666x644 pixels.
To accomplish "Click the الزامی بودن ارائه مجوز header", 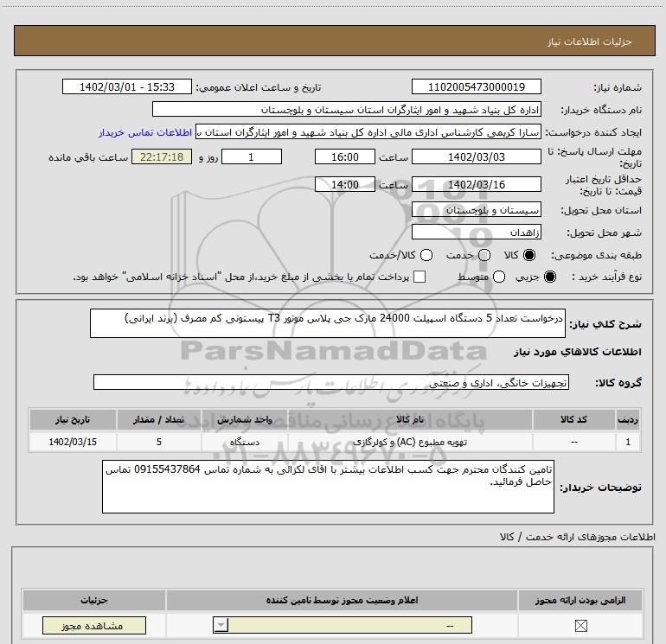I will tap(580, 600).
